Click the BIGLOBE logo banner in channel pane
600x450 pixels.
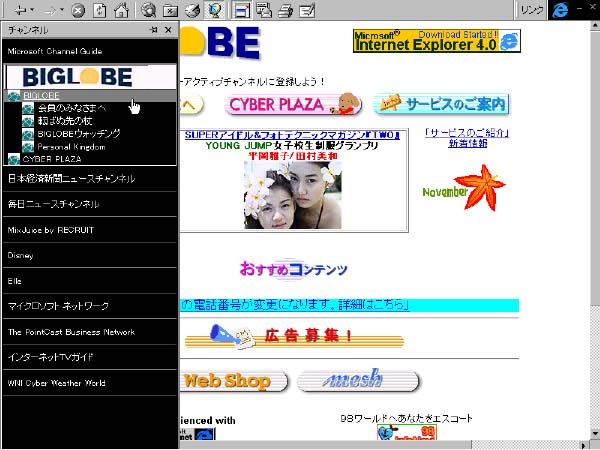(90, 77)
